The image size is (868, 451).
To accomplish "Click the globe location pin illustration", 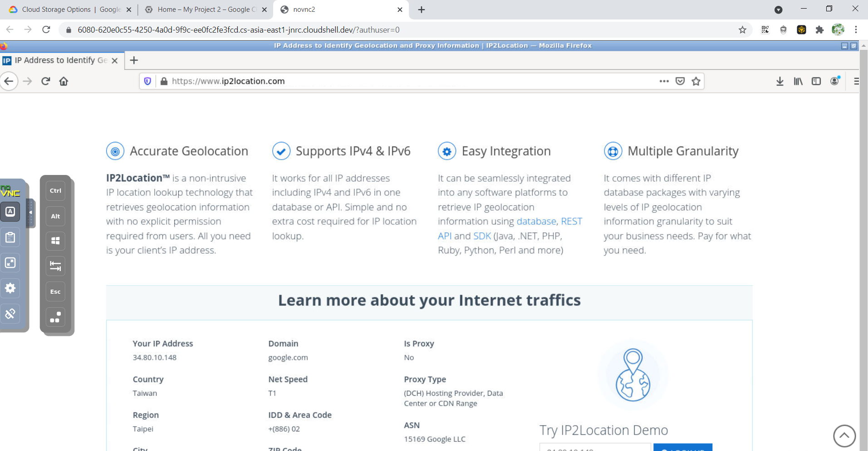I will pyautogui.click(x=633, y=375).
